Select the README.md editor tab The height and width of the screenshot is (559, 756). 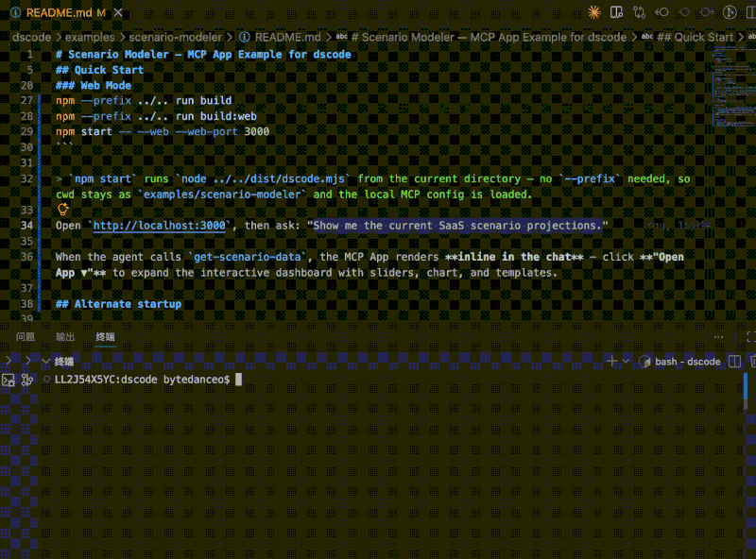pyautogui.click(x=66, y=12)
